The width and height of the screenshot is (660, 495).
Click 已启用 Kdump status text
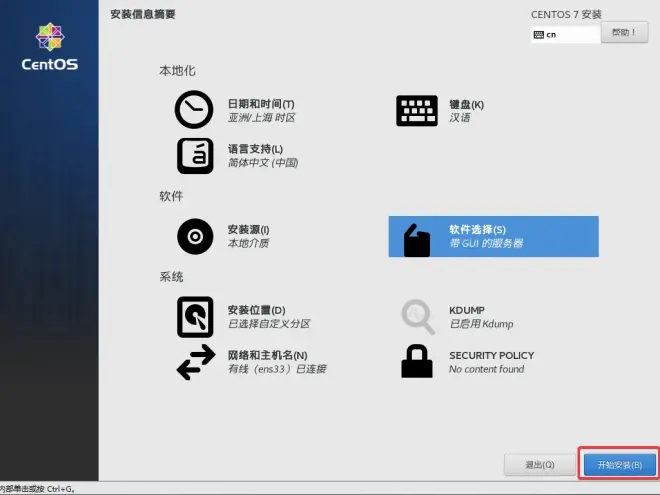point(482,324)
